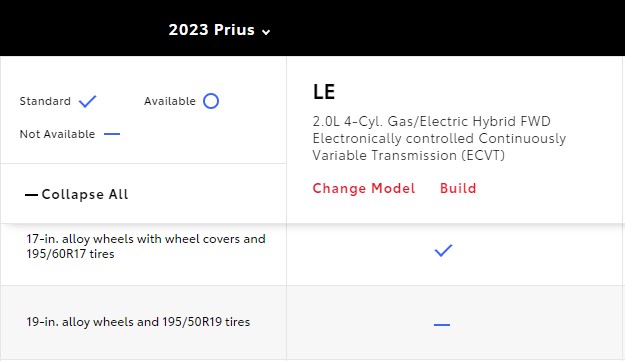Viewport: 625px width, 361px height.
Task: Click the Available legend label
Action: 170,101
